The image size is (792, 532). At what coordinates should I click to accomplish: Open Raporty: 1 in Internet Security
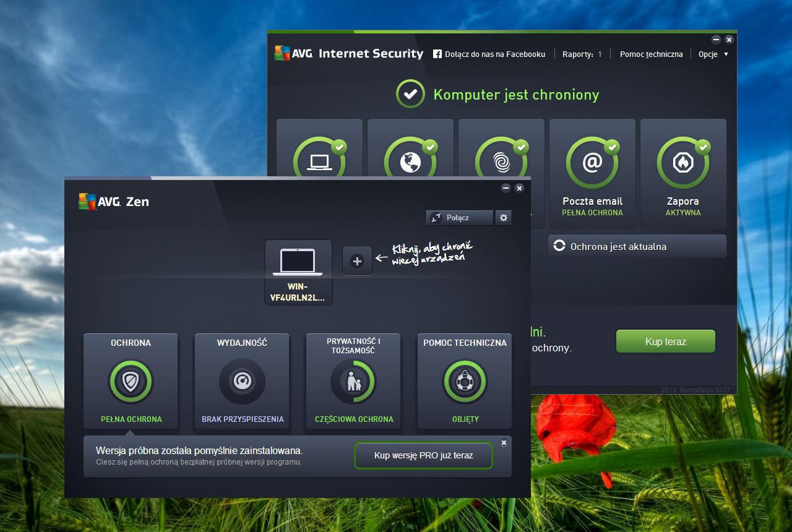tap(582, 54)
